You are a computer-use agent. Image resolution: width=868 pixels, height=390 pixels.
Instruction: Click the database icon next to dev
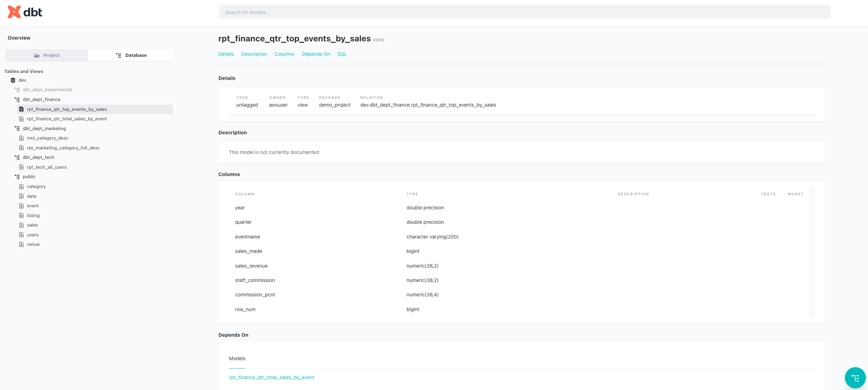13,80
